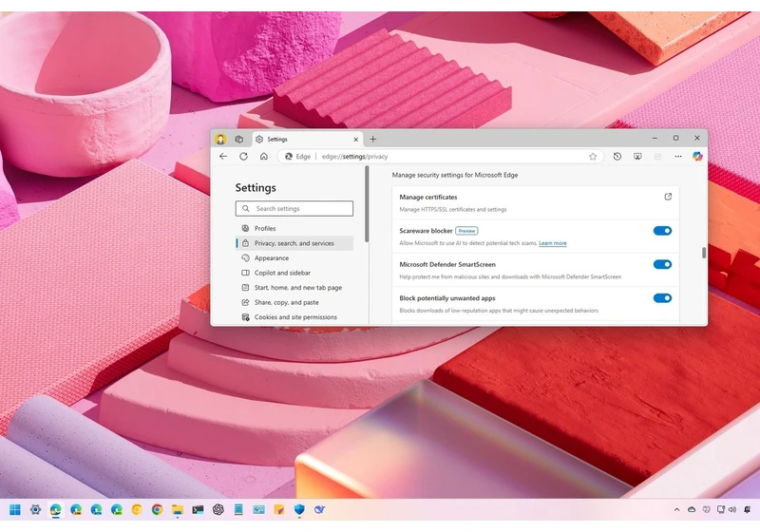Open Windows Security shield from taskbar
760x532 pixels.
(299, 510)
